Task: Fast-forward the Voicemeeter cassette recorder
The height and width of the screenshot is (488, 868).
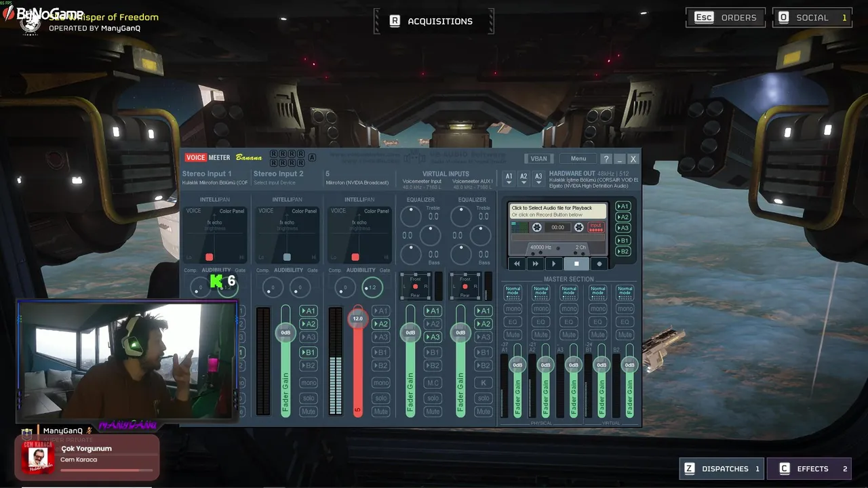Action: pos(536,264)
